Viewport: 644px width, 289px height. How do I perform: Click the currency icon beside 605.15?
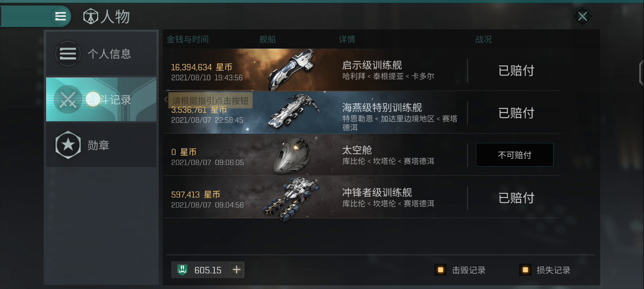(x=182, y=270)
